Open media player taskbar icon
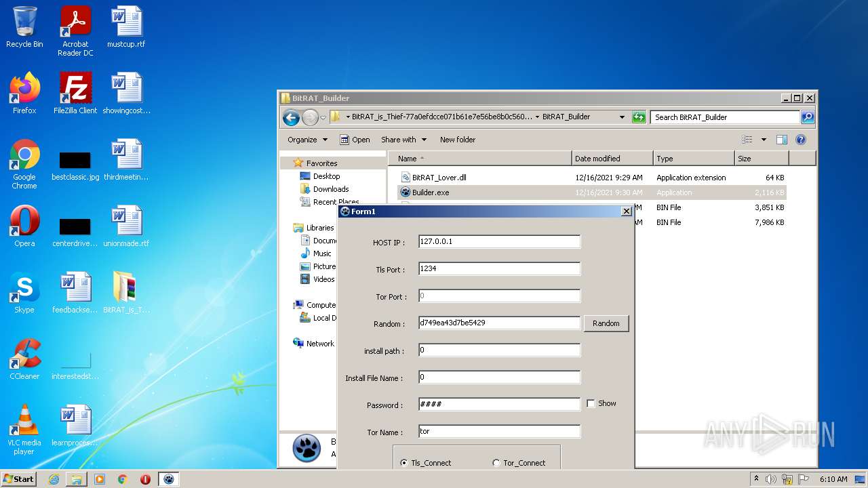Image resolution: width=868 pixels, height=488 pixels. [100, 479]
